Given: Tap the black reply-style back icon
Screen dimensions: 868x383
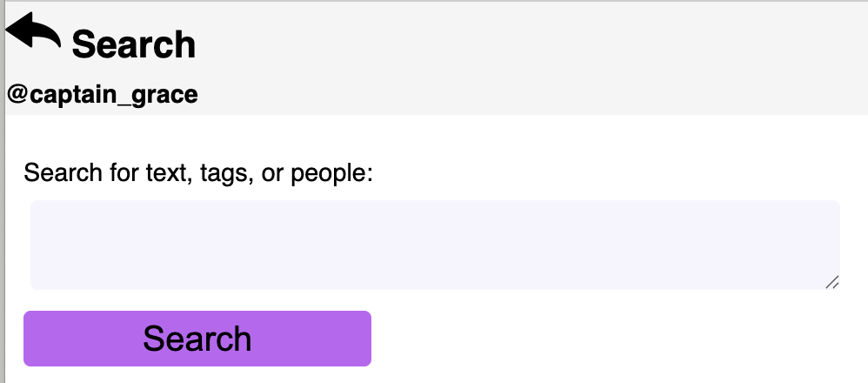Looking at the screenshot, I should click(33, 32).
